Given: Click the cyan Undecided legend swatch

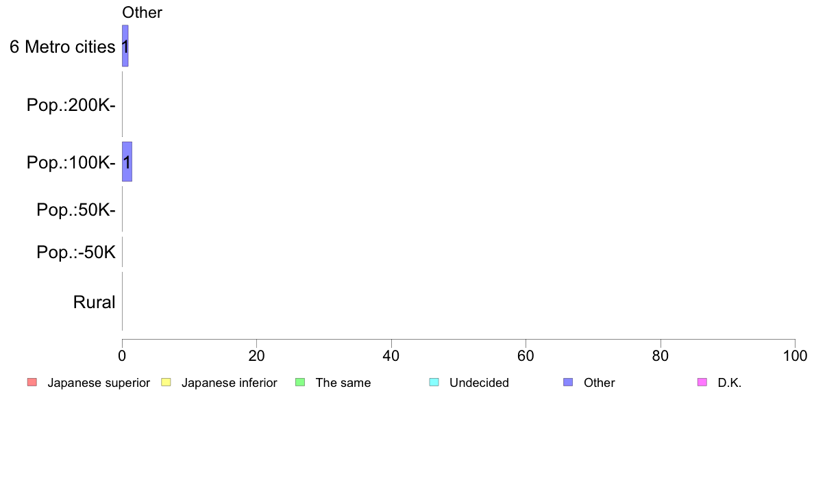Looking at the screenshot, I should [x=434, y=382].
